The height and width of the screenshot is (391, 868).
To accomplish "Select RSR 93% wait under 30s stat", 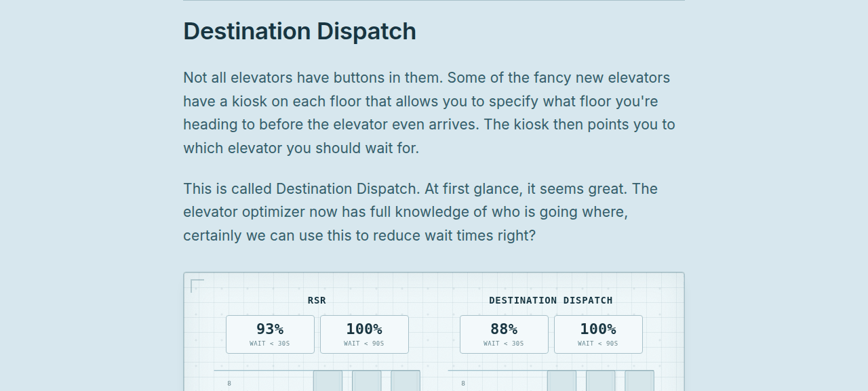I will click(270, 334).
